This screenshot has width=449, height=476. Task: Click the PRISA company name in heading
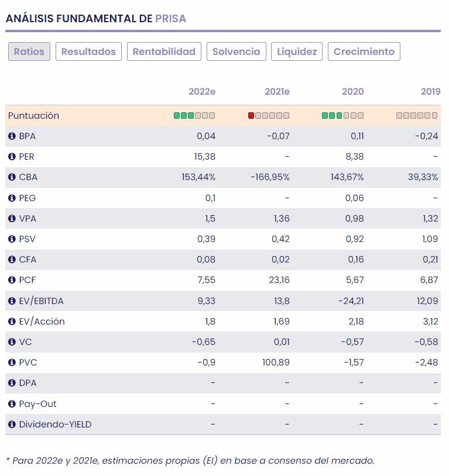tap(170, 19)
